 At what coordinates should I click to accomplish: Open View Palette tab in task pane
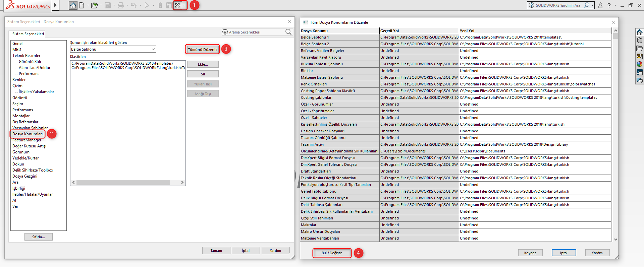tap(640, 56)
